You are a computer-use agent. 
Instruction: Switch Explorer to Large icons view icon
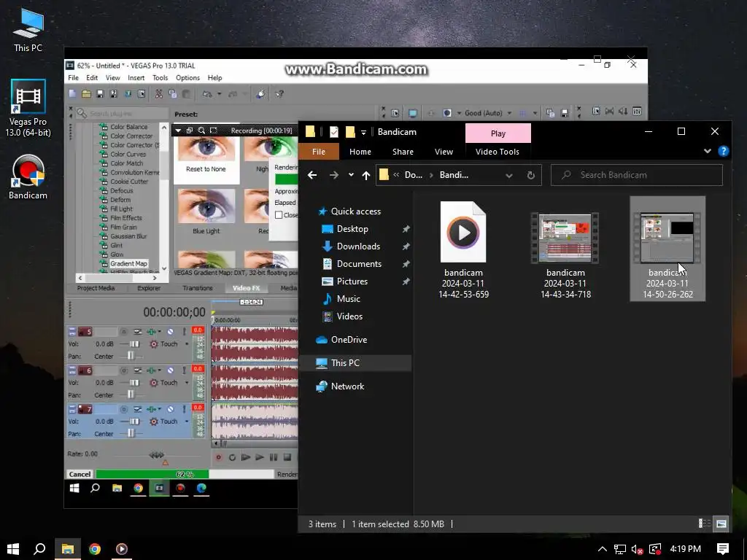coord(721,524)
